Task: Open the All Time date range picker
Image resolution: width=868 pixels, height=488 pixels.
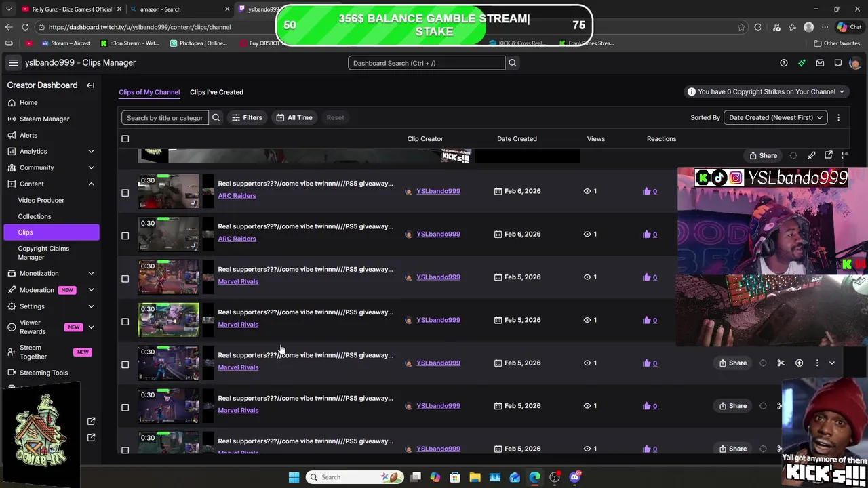Action: coord(294,118)
